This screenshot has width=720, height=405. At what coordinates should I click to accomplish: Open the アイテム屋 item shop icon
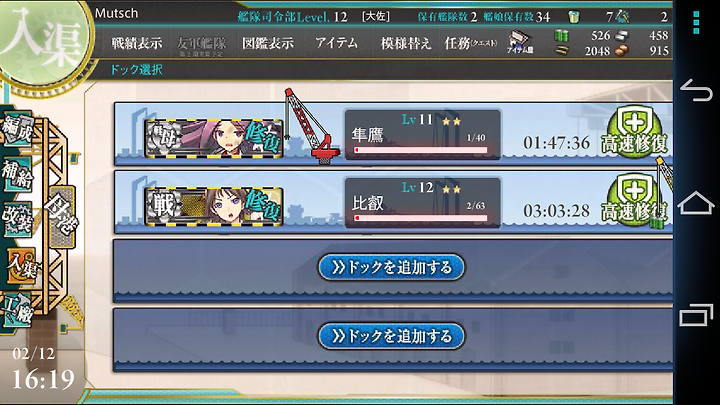pos(520,42)
